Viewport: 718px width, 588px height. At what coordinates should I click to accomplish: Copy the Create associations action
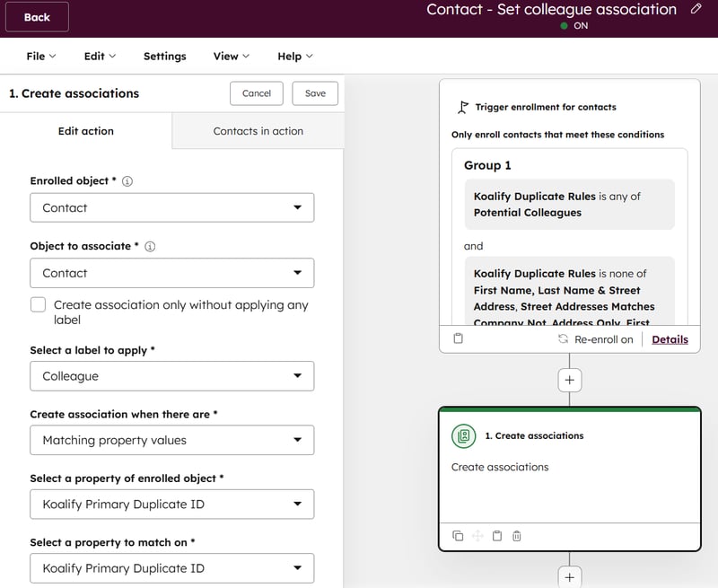[458, 536]
